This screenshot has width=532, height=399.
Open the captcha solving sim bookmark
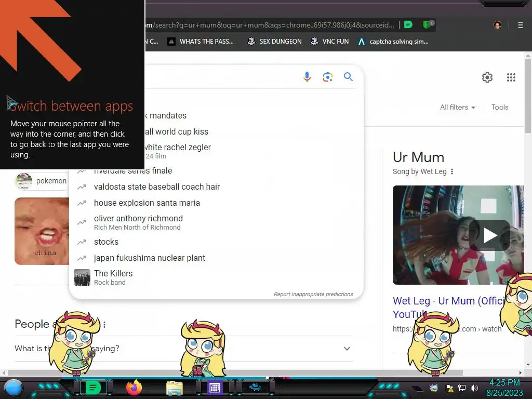pos(393,42)
